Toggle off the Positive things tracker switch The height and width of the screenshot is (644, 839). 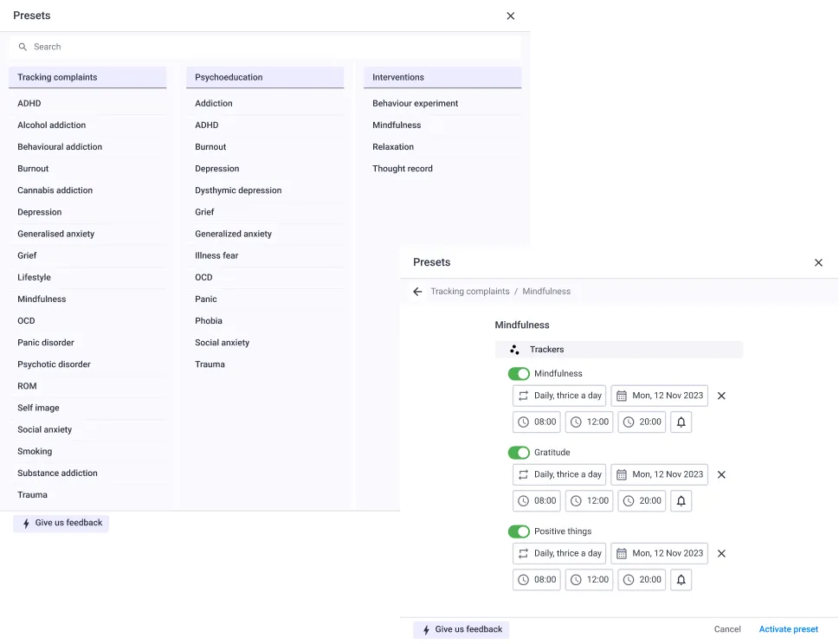(519, 531)
